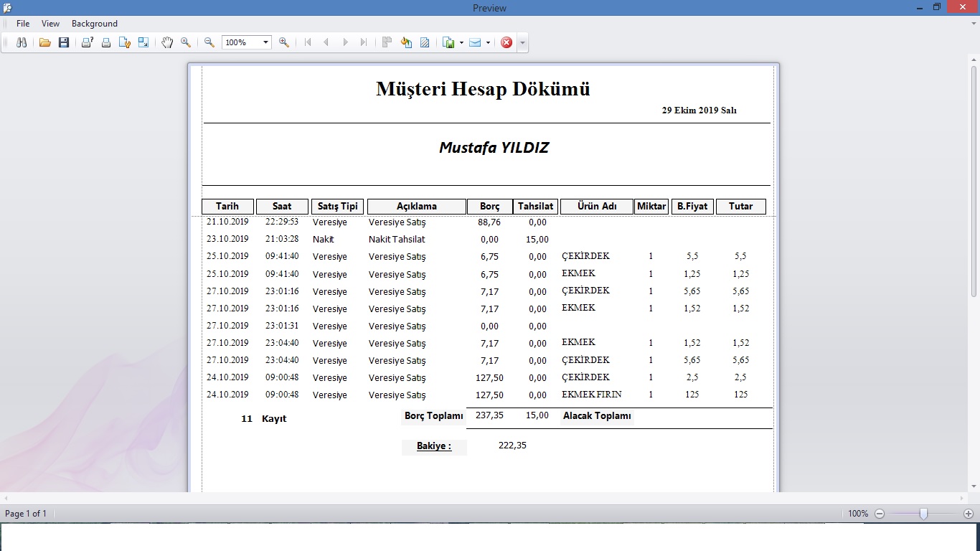Open the Search binoculars tool

[22, 42]
